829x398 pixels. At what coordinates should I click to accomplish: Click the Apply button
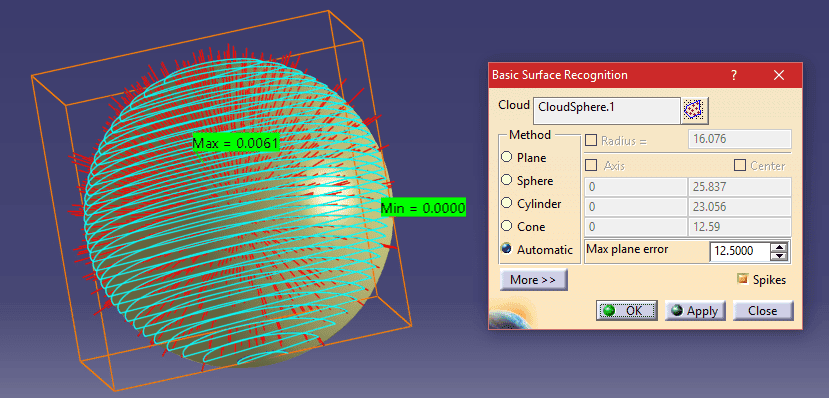pyautogui.click(x=695, y=310)
